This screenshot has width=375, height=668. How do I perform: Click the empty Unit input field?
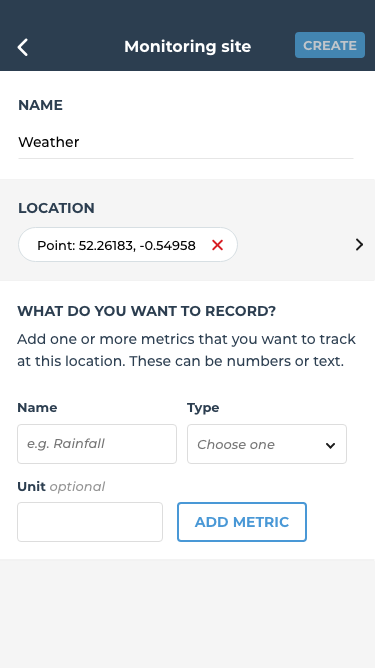point(90,522)
